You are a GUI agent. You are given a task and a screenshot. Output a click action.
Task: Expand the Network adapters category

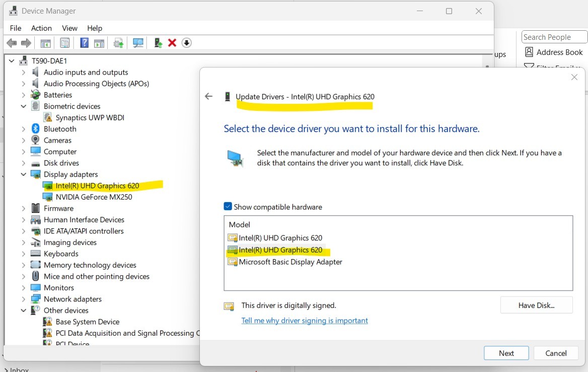[24, 299]
